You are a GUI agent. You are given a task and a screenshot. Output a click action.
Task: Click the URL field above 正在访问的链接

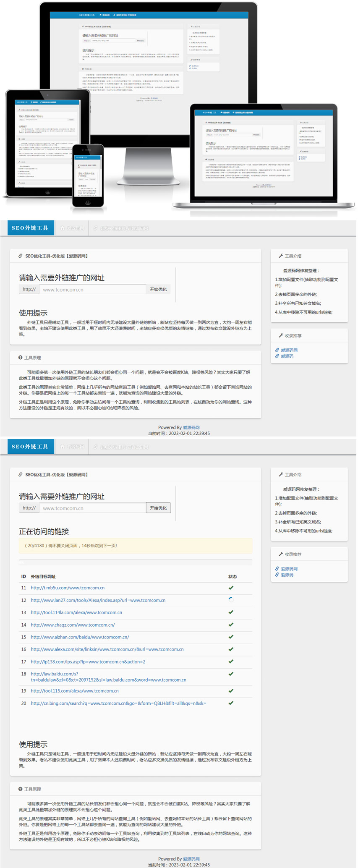click(x=92, y=508)
